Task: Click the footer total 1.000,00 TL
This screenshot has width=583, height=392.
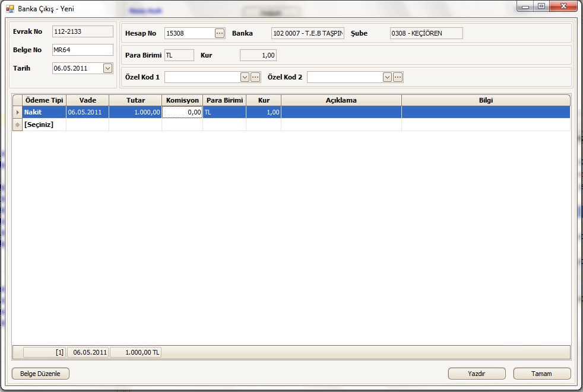Action: point(136,352)
